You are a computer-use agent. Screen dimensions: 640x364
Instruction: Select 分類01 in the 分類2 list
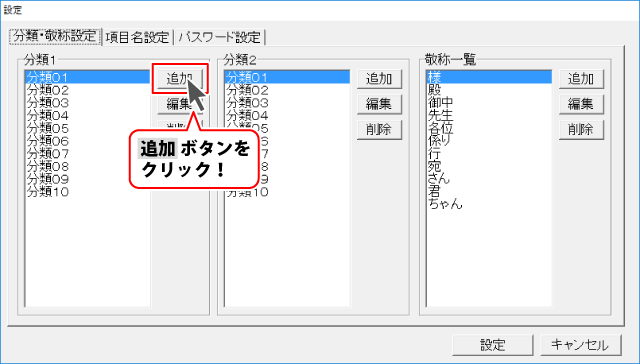[x=287, y=77]
